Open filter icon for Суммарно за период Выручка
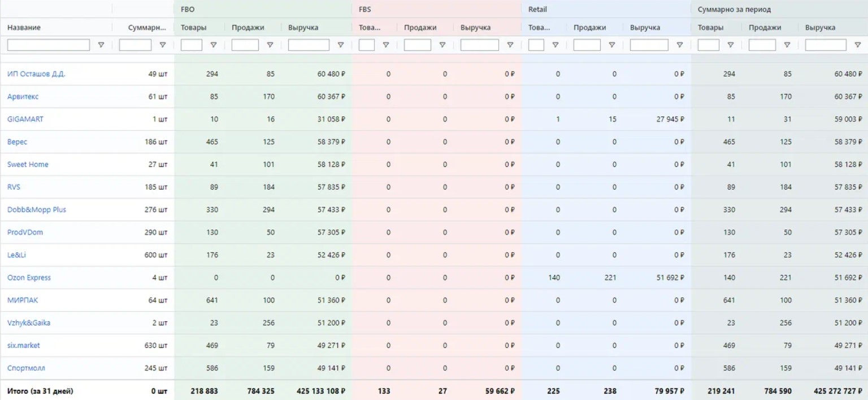This screenshot has height=400, width=868. pyautogui.click(x=858, y=45)
